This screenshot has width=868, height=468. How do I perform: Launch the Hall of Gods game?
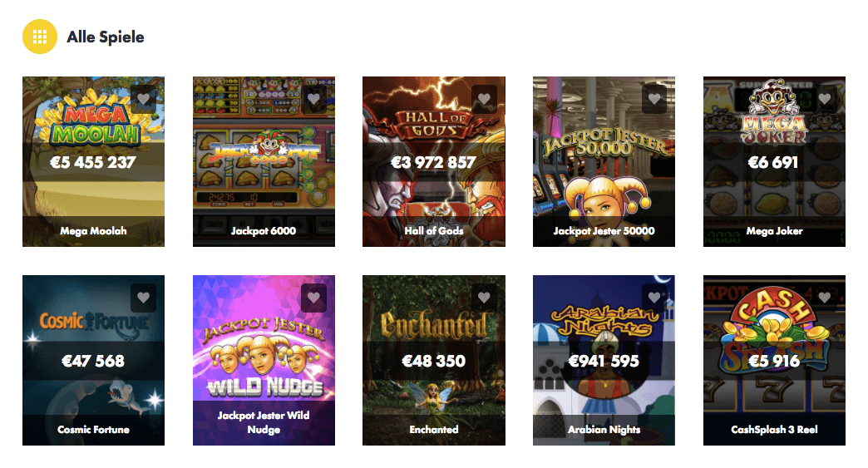point(434,161)
